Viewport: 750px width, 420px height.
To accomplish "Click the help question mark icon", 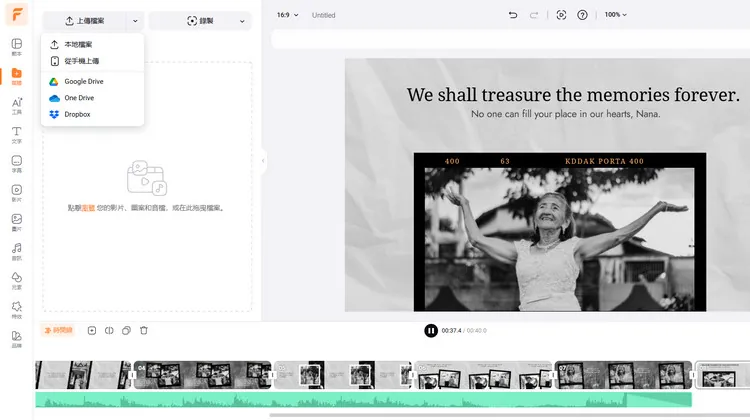I will pyautogui.click(x=582, y=15).
